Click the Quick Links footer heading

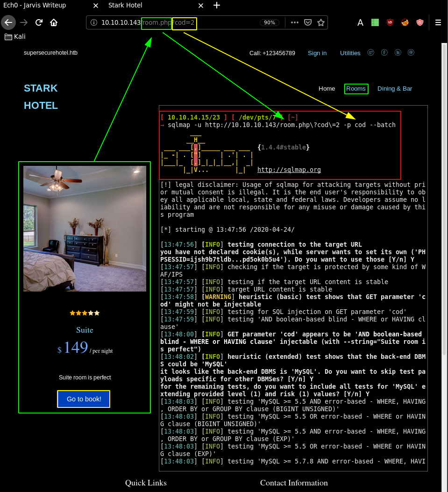(146, 483)
